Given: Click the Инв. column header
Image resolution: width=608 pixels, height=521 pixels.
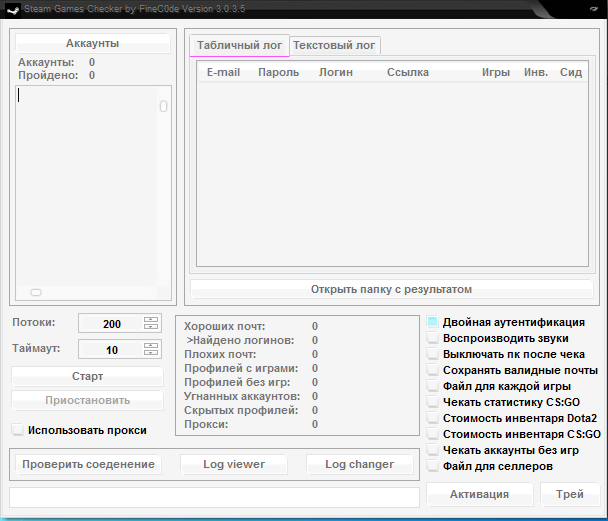Looking at the screenshot, I should [536, 72].
